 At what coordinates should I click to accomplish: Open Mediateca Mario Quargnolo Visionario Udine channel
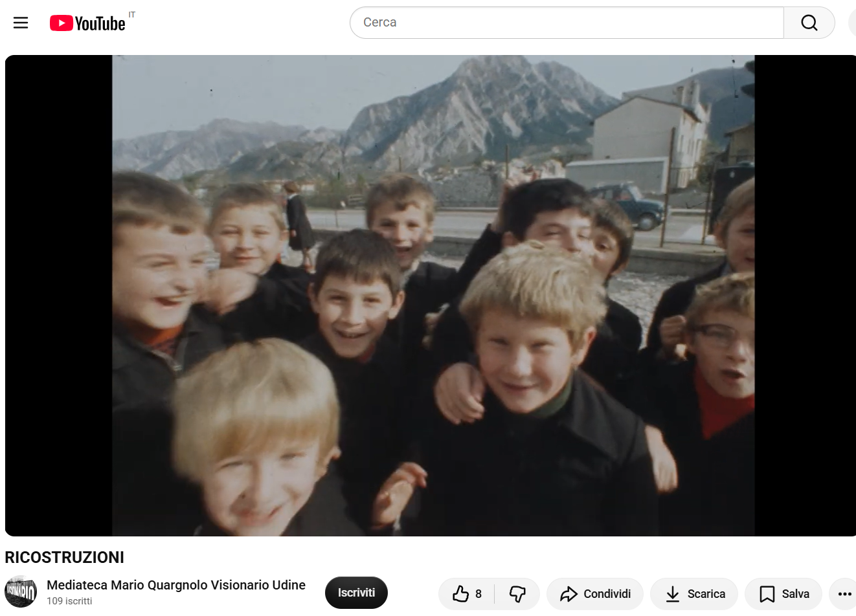pos(176,585)
